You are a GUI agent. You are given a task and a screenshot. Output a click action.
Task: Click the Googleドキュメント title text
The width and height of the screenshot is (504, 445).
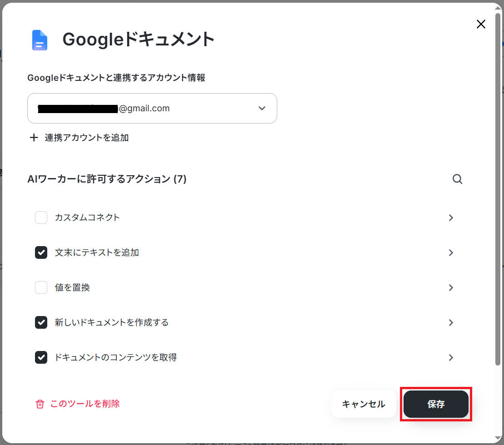pos(139,40)
